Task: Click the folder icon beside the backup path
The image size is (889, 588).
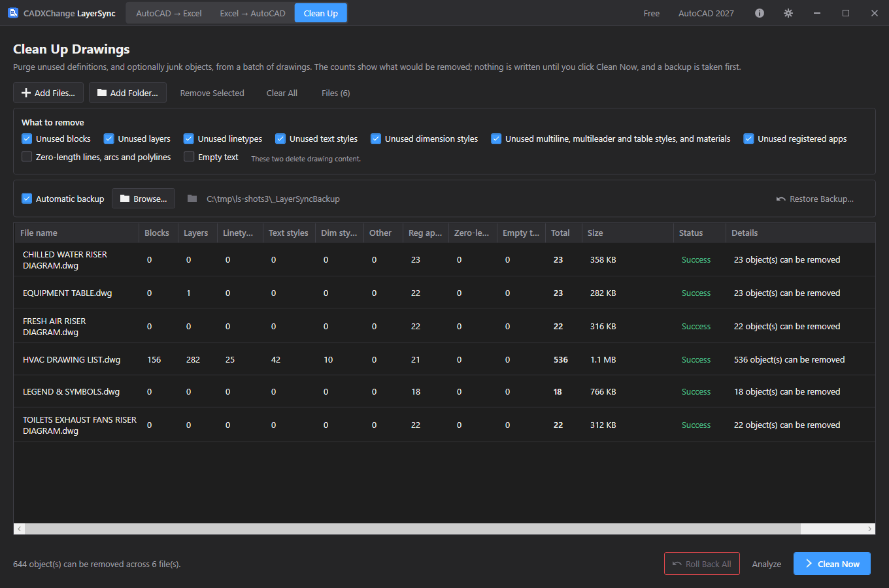Action: coord(192,199)
